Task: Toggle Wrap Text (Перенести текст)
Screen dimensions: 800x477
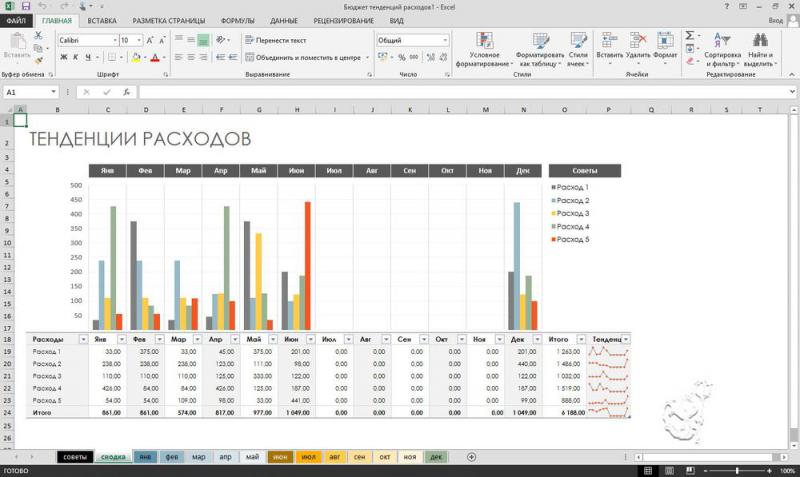Action: pyautogui.click(x=276, y=40)
